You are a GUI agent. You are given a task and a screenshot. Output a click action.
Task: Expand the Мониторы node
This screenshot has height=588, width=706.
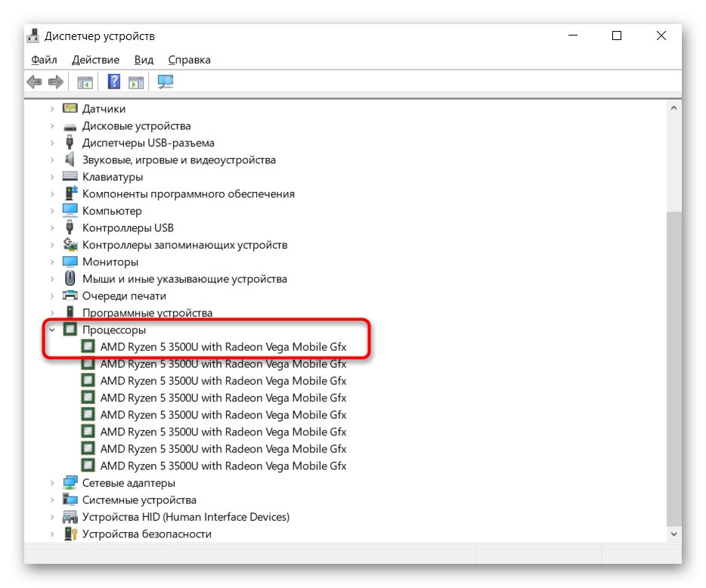tap(52, 262)
